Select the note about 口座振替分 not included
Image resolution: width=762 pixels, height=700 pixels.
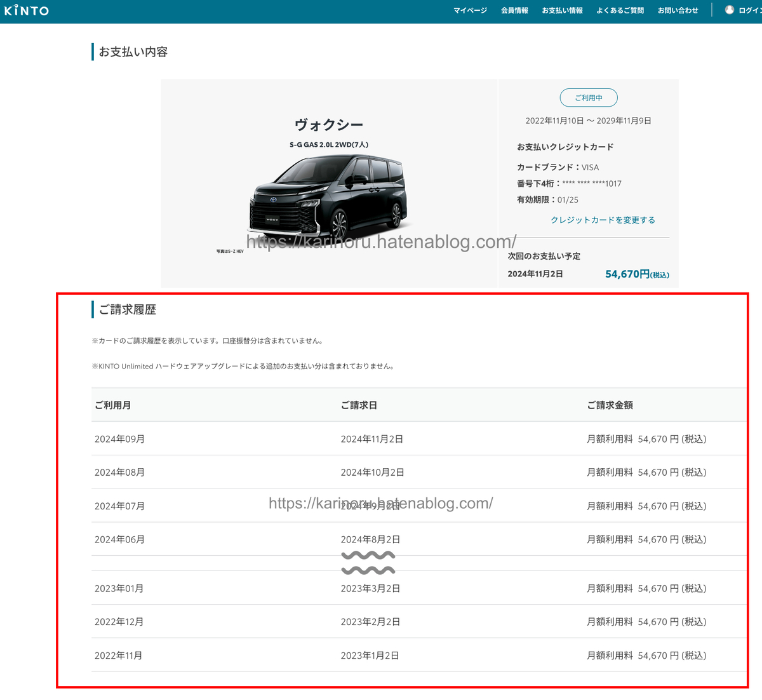(208, 341)
